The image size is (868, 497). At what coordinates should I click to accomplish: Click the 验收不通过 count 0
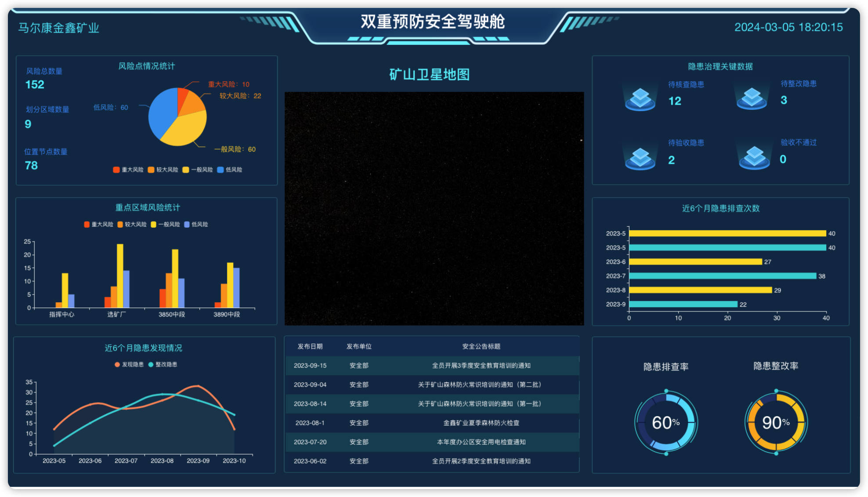point(783,159)
